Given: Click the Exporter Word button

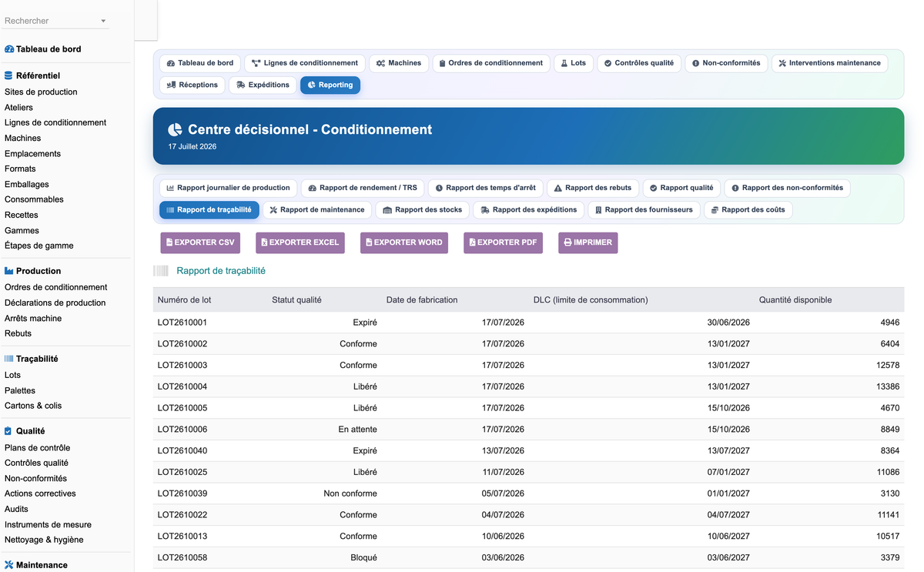Looking at the screenshot, I should [404, 243].
